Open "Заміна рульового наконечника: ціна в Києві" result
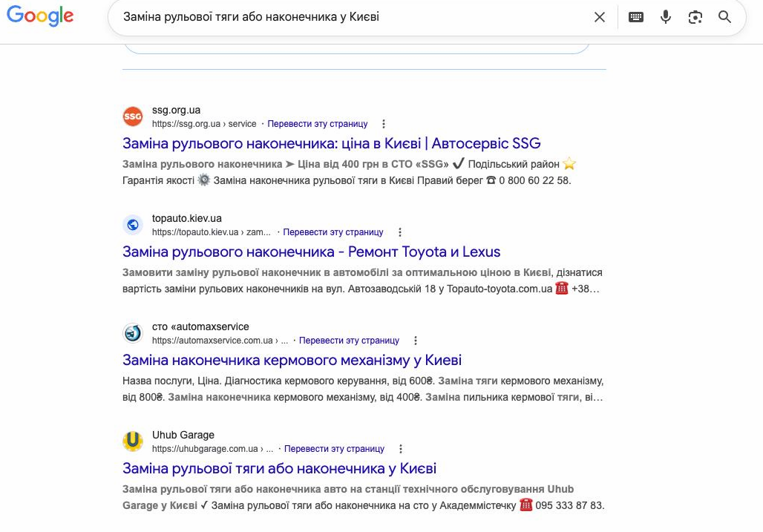Screen dimensions: 763x532 point(331,143)
